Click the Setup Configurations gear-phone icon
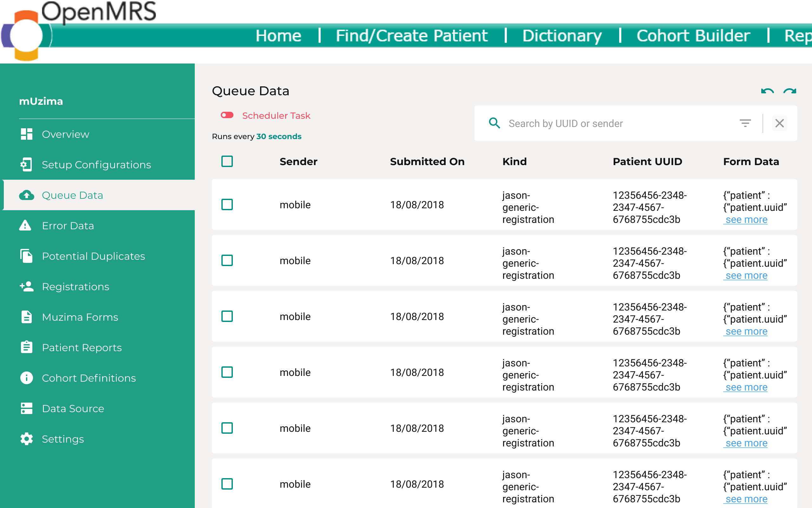The image size is (812, 508). [27, 165]
